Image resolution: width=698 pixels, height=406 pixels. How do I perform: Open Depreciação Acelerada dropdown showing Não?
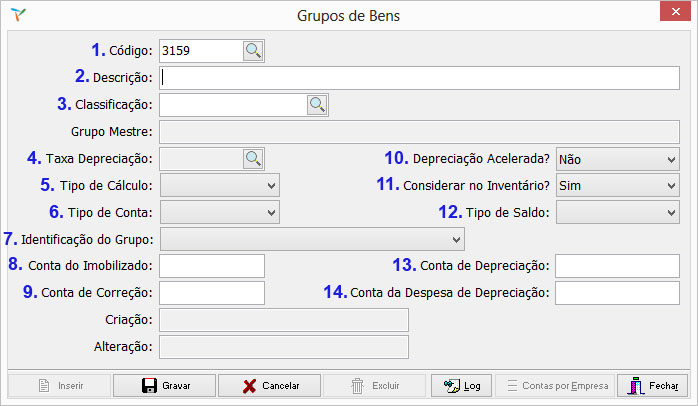618,159
